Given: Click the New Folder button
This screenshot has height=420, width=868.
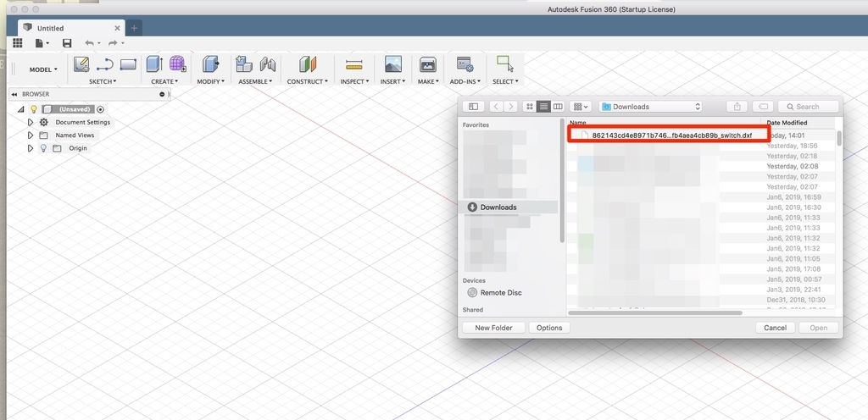Looking at the screenshot, I should 493,328.
